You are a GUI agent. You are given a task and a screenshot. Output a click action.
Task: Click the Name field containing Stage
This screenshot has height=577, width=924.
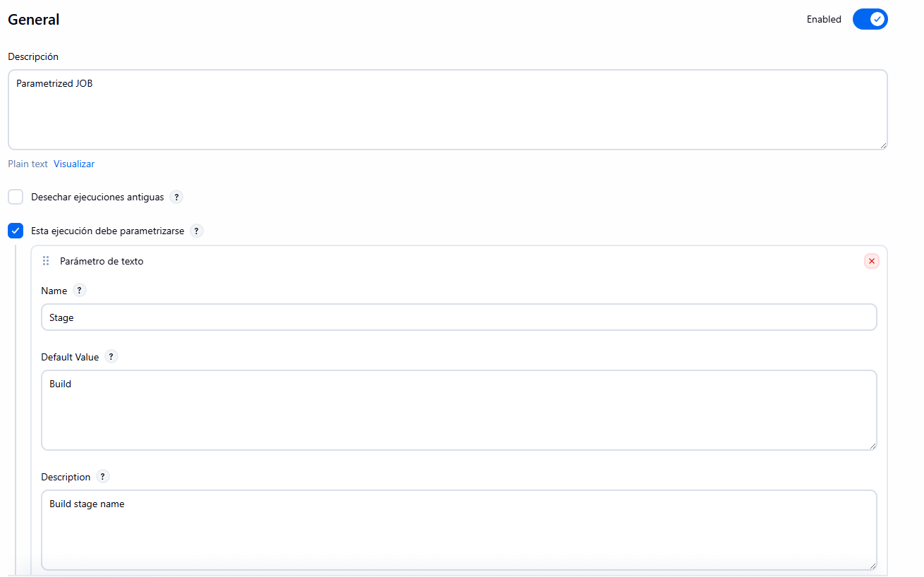(x=459, y=317)
